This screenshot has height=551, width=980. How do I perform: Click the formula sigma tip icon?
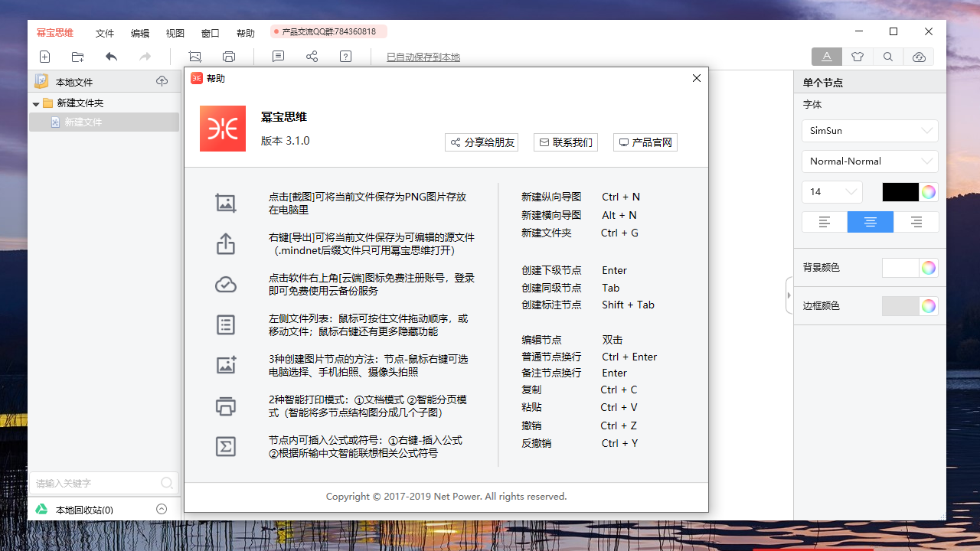click(x=226, y=446)
